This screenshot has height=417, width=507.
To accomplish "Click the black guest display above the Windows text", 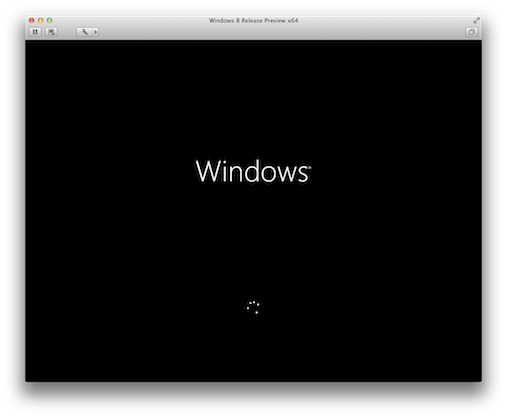I will (253, 100).
